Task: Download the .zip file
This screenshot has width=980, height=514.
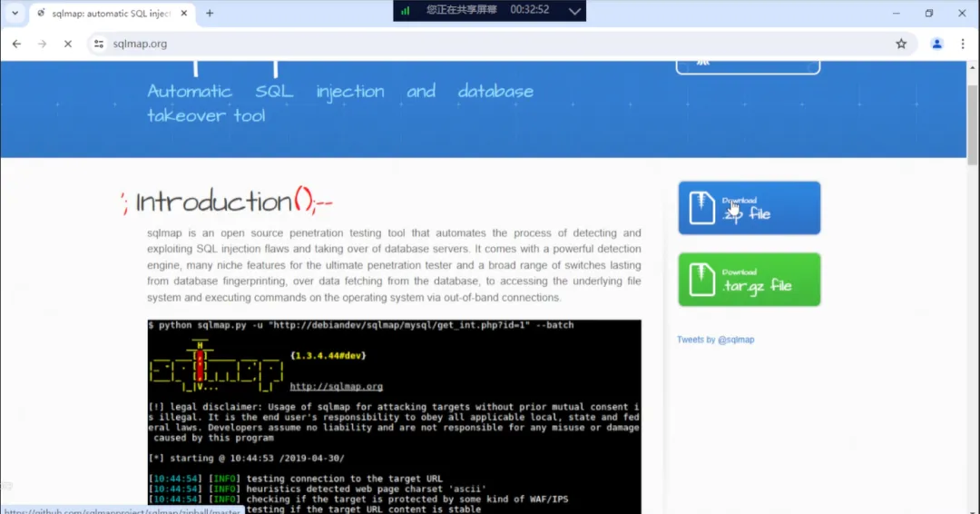Action: (x=749, y=208)
